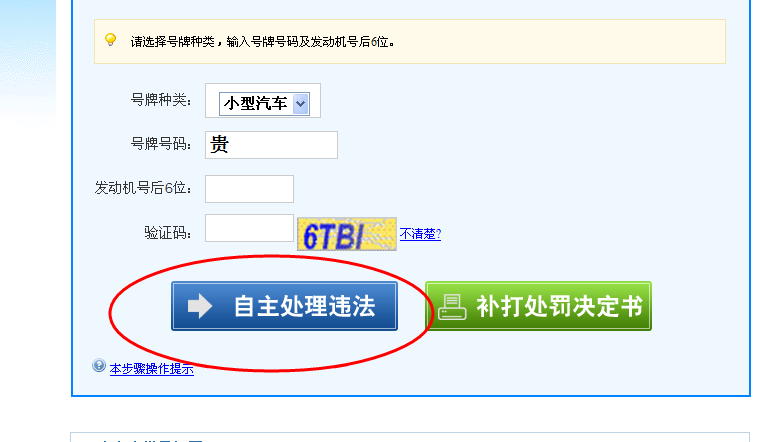Click the 请选择号牌种类 instruction banner text

tap(263, 42)
